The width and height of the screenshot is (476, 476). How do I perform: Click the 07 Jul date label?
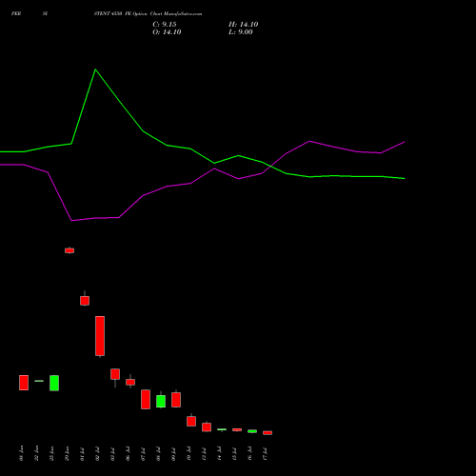click(x=143, y=453)
